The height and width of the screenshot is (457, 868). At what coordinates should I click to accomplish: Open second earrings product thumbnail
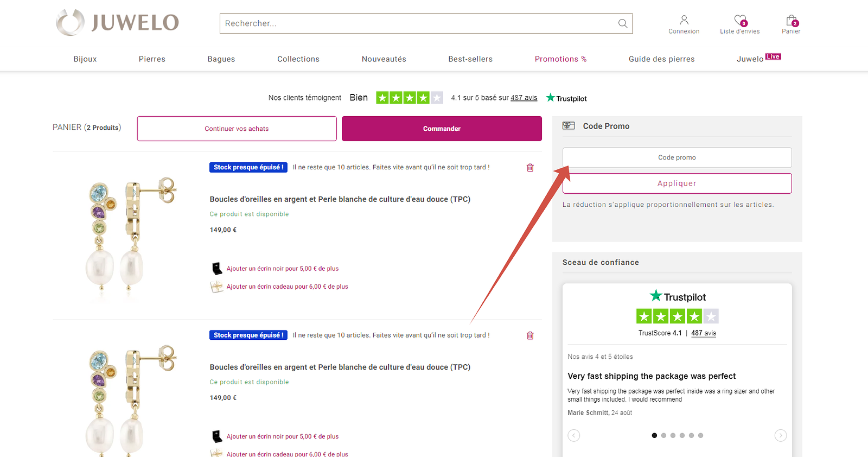click(x=131, y=401)
